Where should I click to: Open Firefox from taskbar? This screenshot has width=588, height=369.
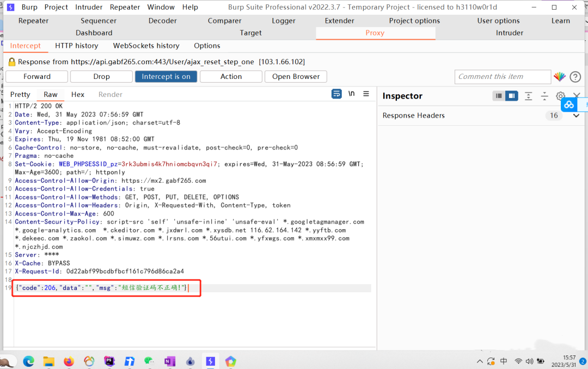(69, 361)
